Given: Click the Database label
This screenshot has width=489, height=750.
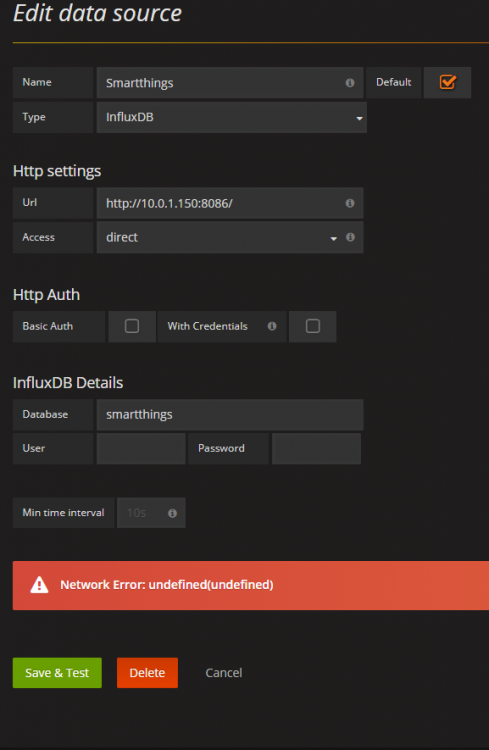Looking at the screenshot, I should (45, 414).
